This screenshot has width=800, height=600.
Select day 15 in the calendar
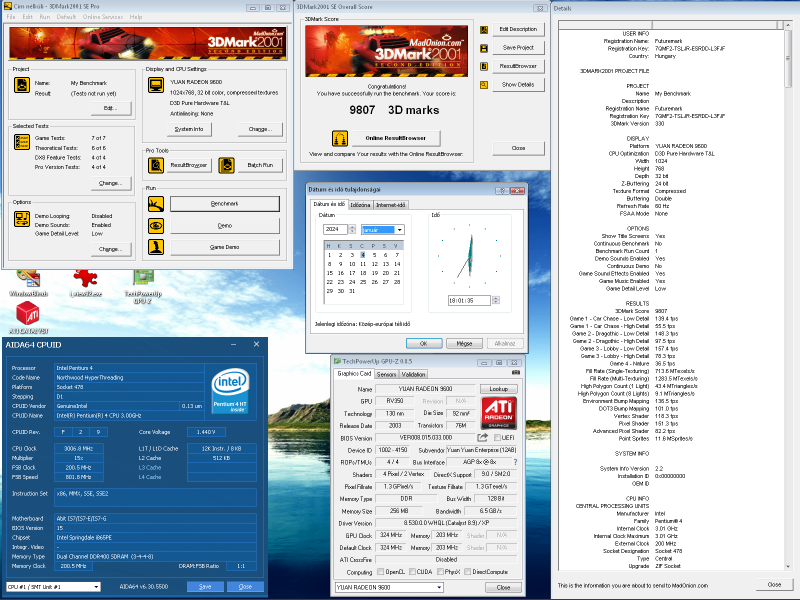(330, 273)
